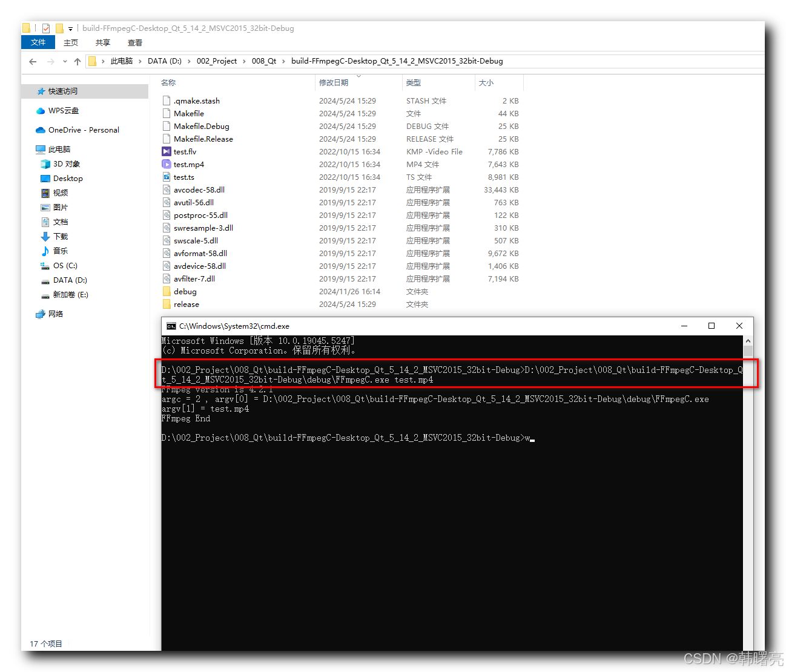
Task: Click the 音乐 (Music) note icon
Action: (45, 251)
